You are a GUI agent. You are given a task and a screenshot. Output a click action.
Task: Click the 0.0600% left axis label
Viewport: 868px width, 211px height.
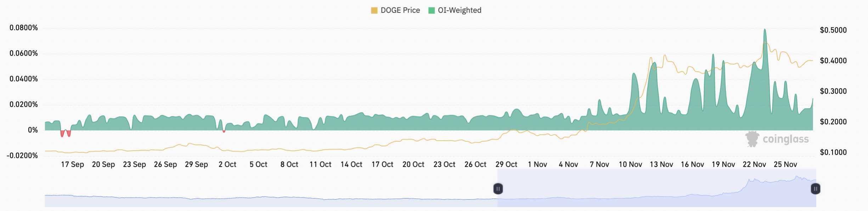coord(24,53)
